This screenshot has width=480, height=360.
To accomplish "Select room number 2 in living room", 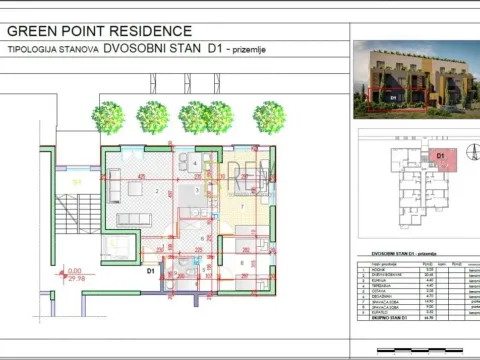I will pyautogui.click(x=157, y=191).
